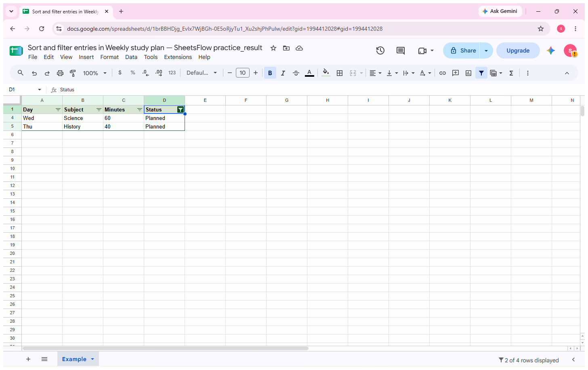Insert a chart
The image size is (588, 370).
point(468,73)
